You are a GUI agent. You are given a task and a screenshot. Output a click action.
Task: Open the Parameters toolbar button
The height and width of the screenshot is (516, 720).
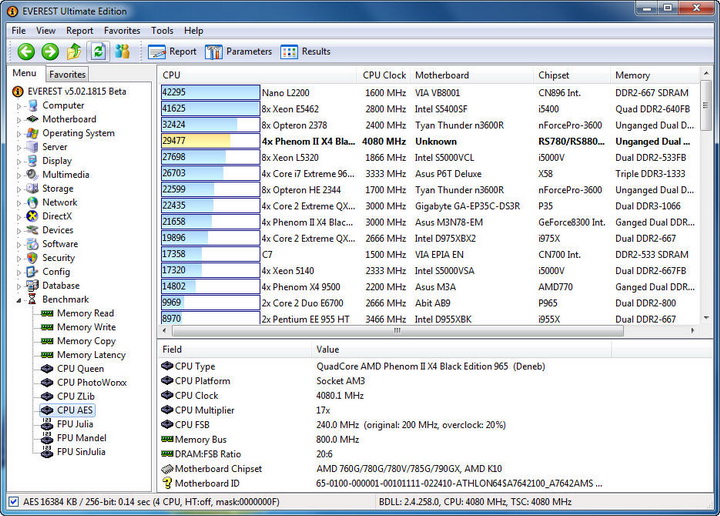(239, 52)
